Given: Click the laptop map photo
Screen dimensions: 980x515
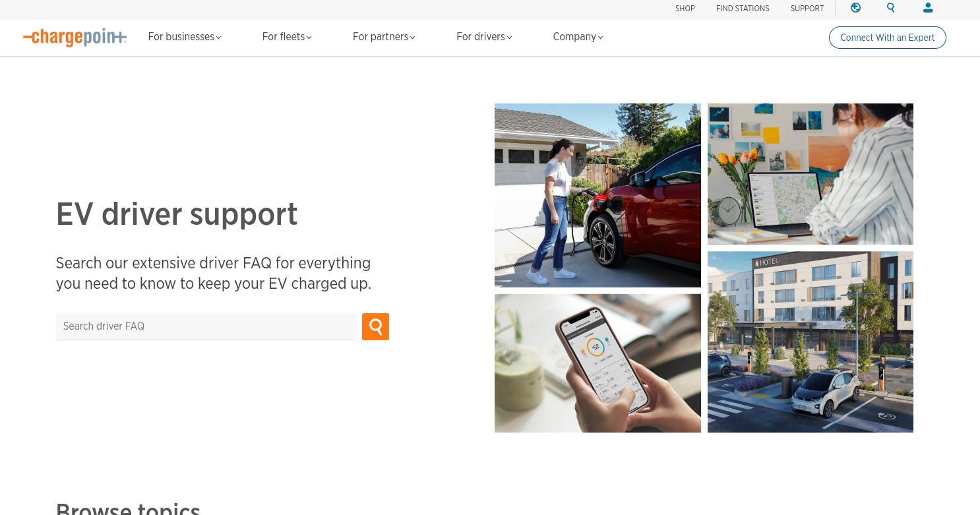Looking at the screenshot, I should click(811, 174).
